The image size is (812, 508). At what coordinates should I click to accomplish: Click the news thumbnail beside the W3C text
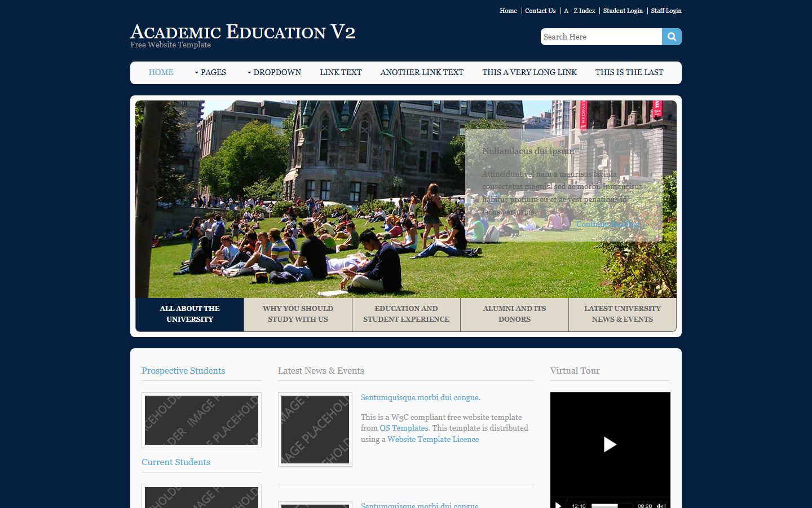click(315, 430)
